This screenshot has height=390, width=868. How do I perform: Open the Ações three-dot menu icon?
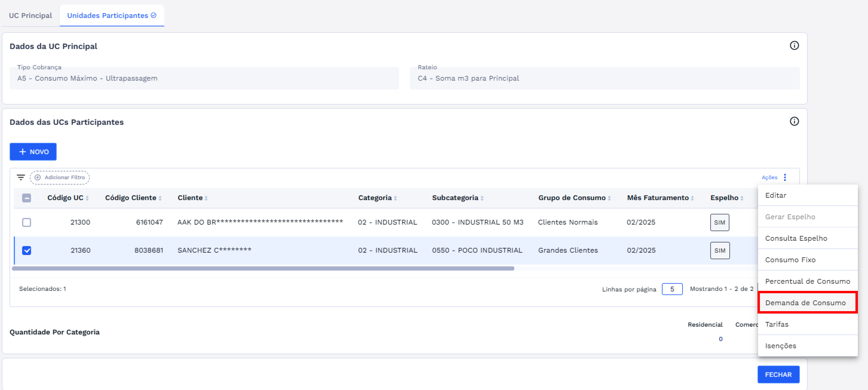[x=785, y=177]
